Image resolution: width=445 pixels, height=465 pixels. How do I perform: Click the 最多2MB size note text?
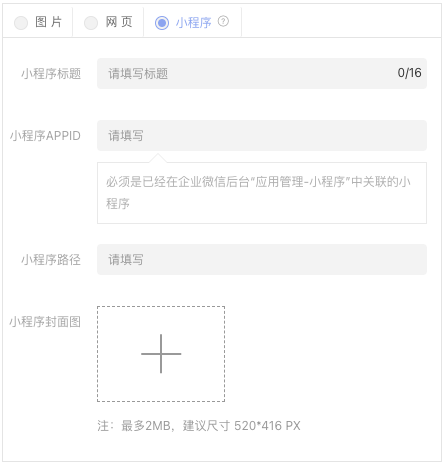point(199,426)
